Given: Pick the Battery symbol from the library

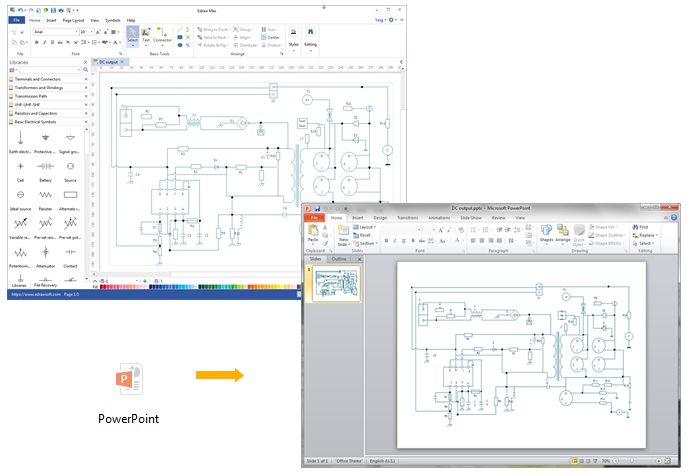Looking at the screenshot, I should [45, 167].
